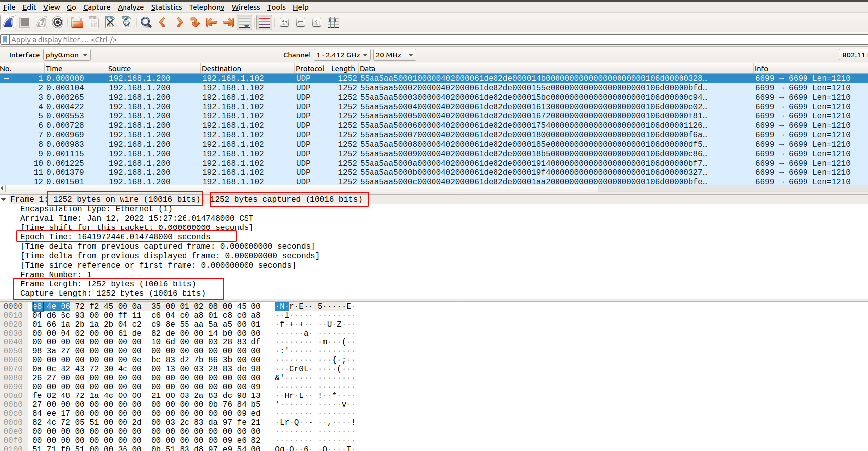Select packet at time 0.001225
The height and width of the screenshot is (451, 868).
click(x=434, y=163)
